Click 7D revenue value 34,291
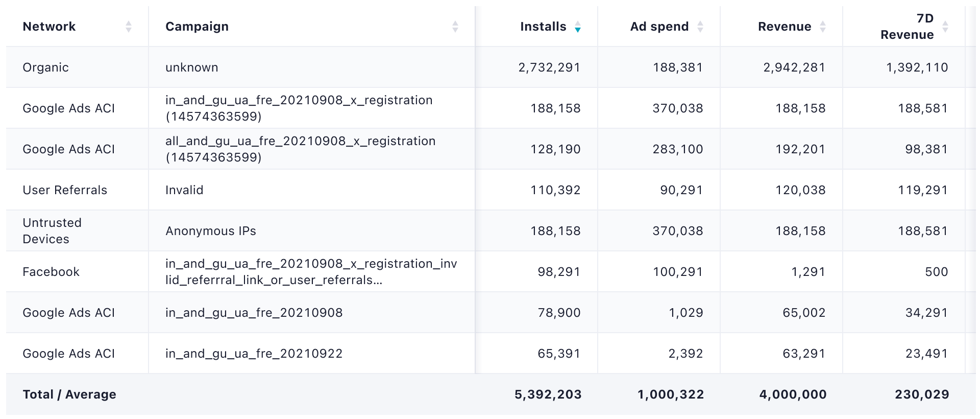Screen dimensions: 980x419 click(x=926, y=313)
